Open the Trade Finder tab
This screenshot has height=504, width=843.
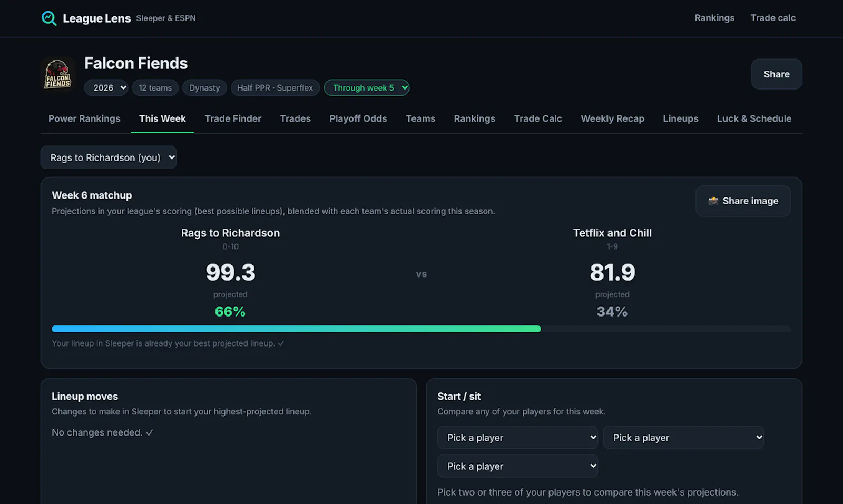tap(233, 118)
